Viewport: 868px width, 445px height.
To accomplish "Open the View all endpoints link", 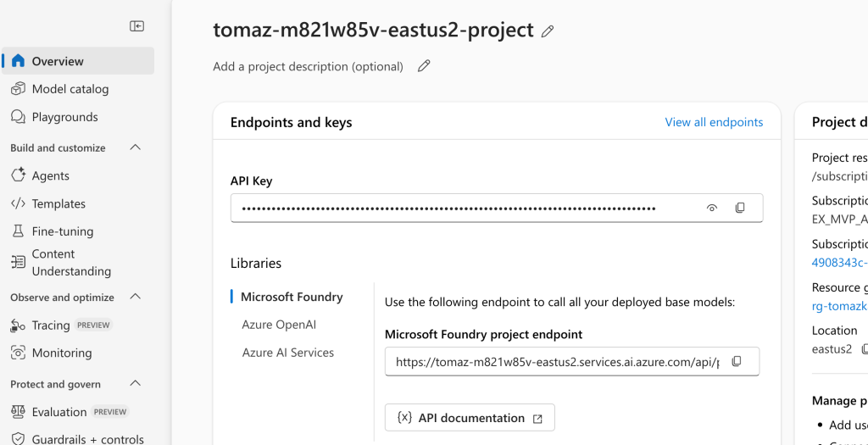I will (x=714, y=122).
